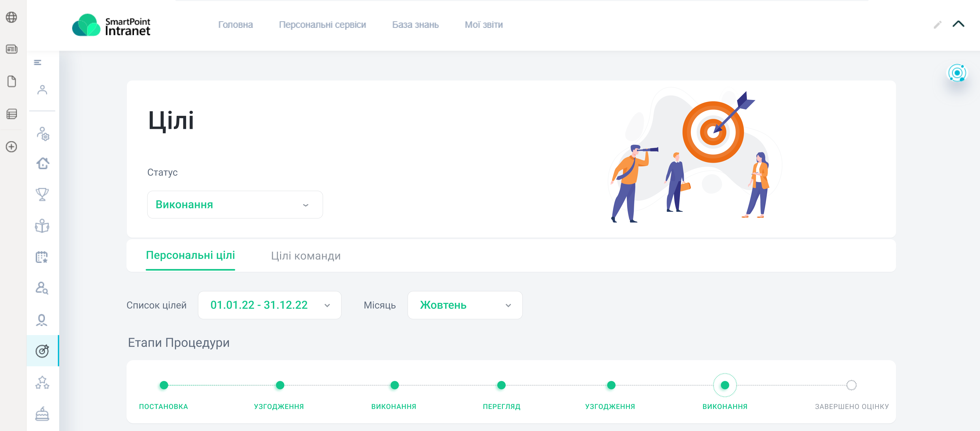
Task: Expand the 01.01.22 - 31.12.22 goals list dropdown
Action: [269, 305]
